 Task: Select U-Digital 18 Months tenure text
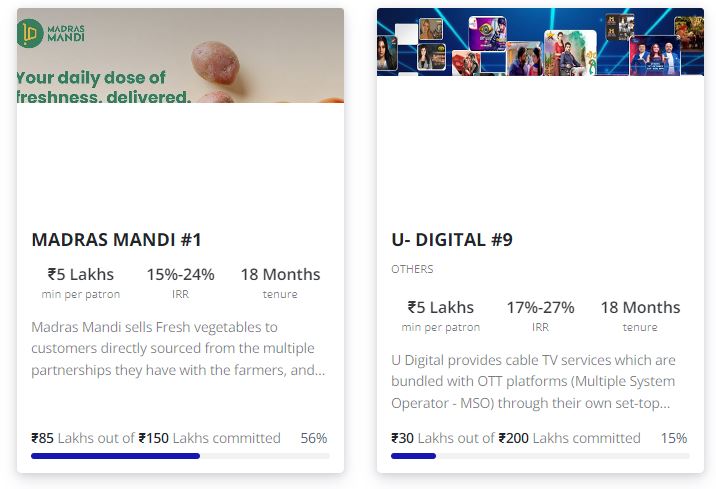pos(640,307)
